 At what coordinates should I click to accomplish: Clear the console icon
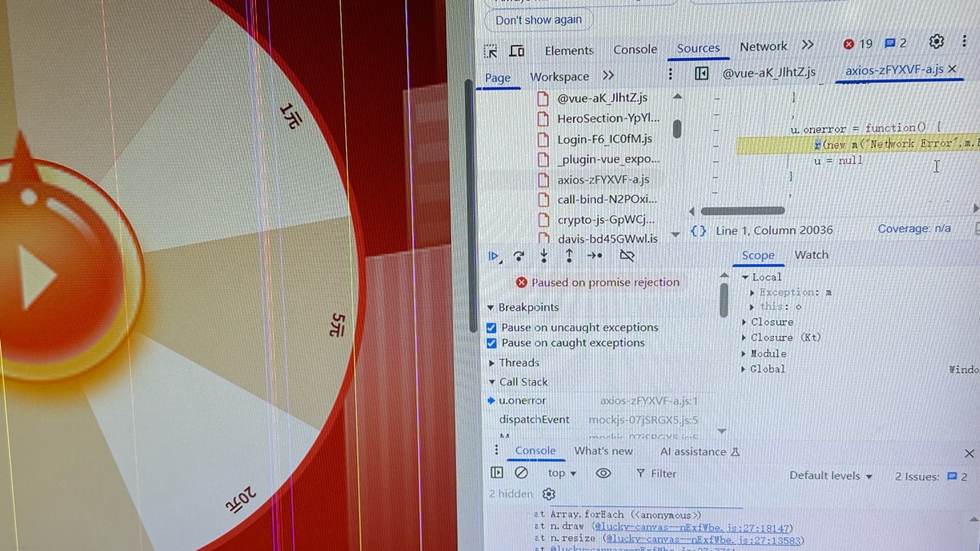521,473
